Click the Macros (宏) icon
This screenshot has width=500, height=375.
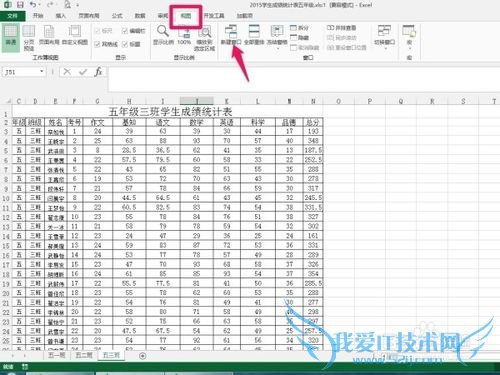pyautogui.click(x=409, y=31)
